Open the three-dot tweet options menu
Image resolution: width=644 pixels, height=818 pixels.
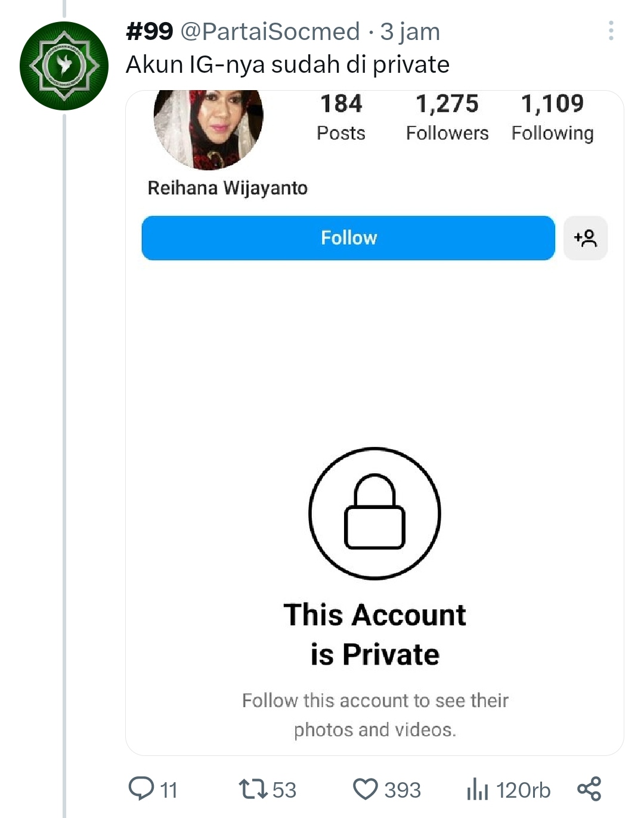tap(611, 30)
